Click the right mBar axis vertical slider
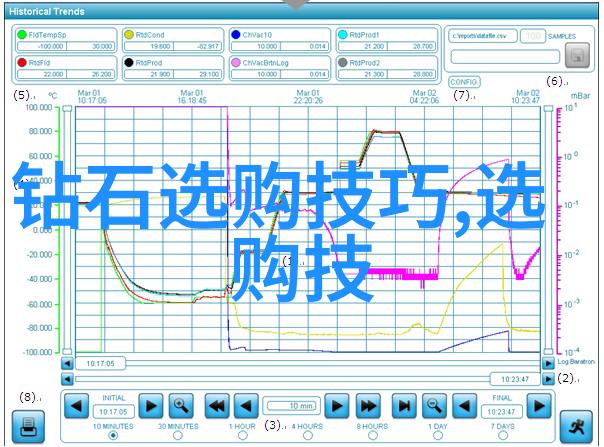Screen dimensions: 604x447 tap(548, 230)
